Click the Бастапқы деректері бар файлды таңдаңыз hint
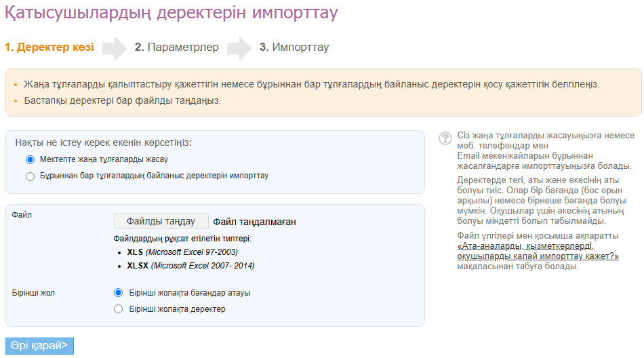 (123, 101)
